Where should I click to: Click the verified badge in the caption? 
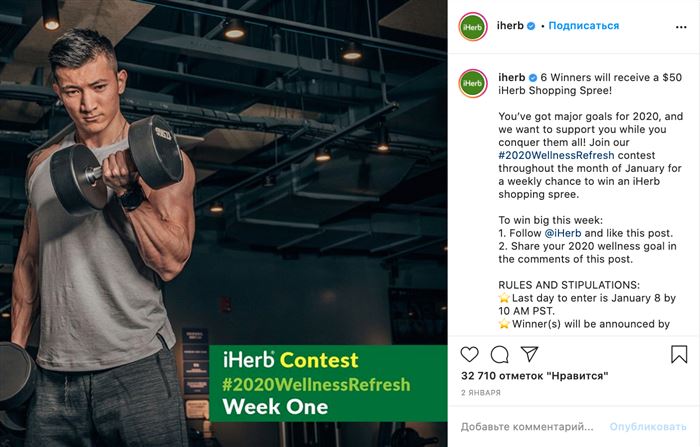533,78
